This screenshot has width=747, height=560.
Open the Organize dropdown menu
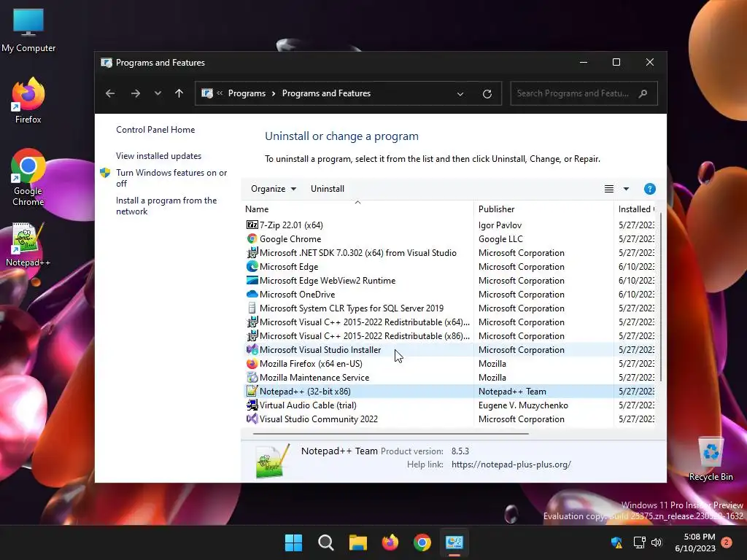tap(274, 189)
